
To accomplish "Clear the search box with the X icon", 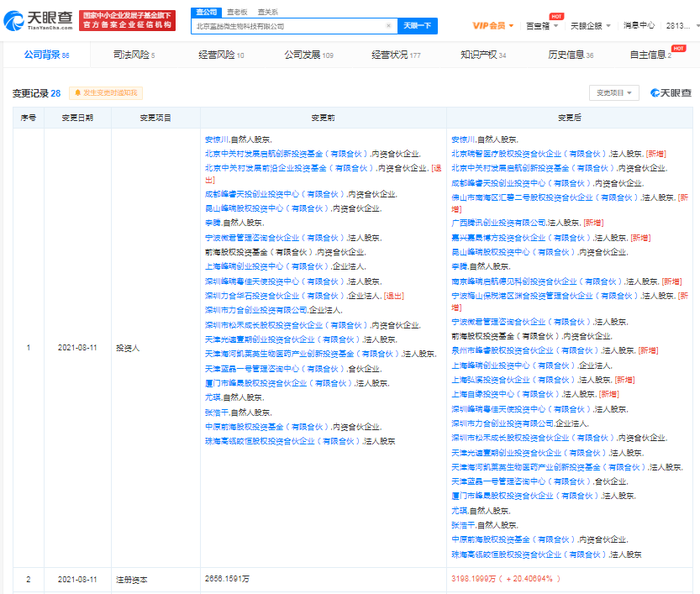I will (388, 26).
